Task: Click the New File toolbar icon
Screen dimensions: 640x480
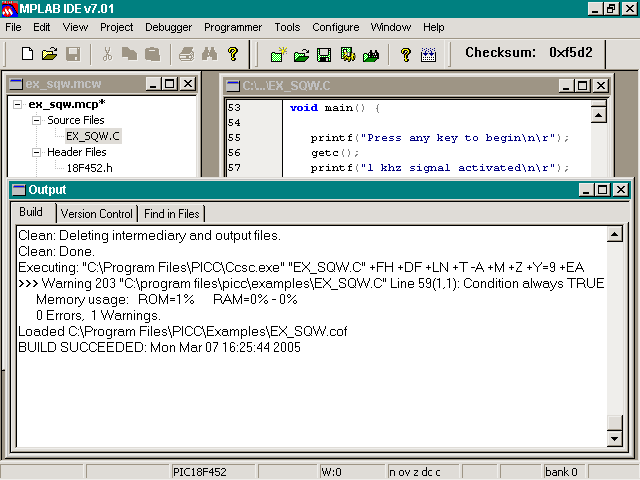Action: (x=27, y=54)
